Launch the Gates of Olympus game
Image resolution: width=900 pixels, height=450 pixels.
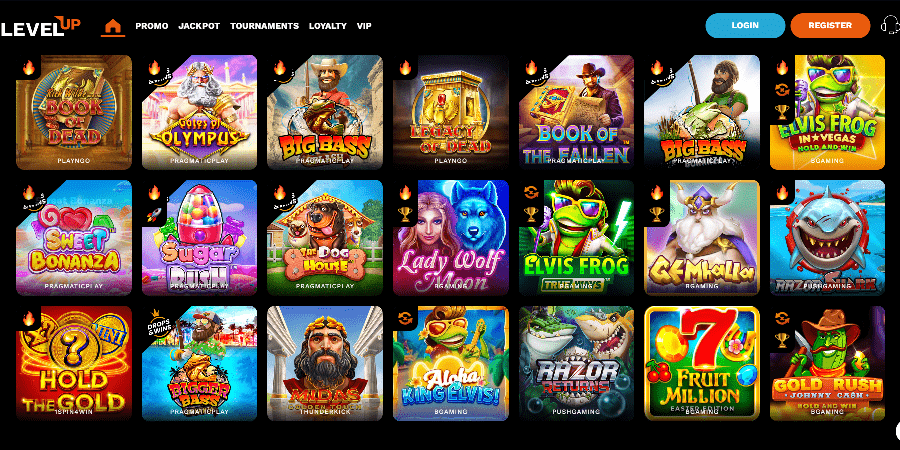(199, 112)
